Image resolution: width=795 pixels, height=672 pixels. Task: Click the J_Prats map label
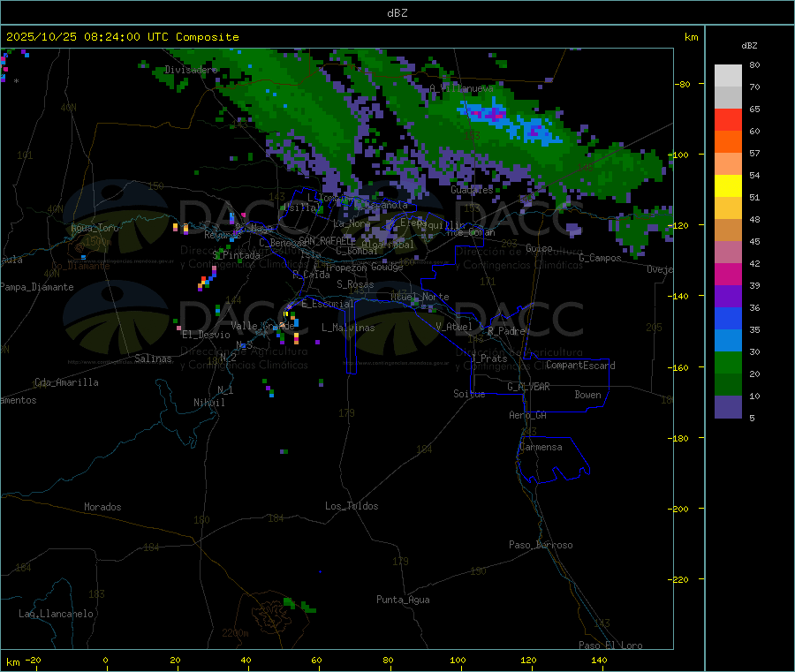click(488, 359)
